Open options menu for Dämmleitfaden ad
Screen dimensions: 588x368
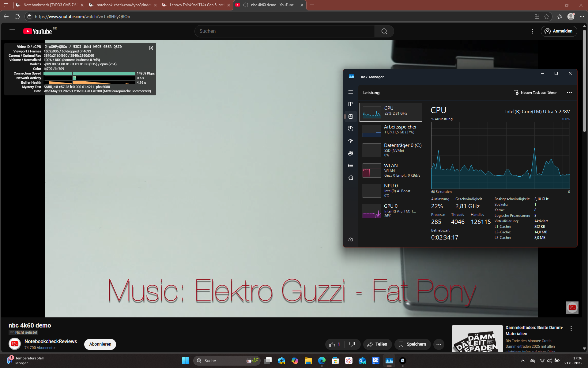pyautogui.click(x=571, y=328)
